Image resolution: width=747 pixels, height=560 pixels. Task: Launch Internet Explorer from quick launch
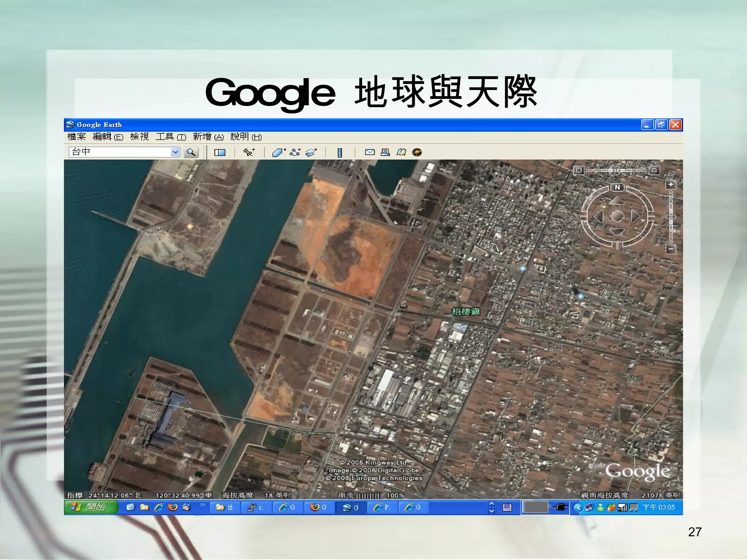click(159, 507)
